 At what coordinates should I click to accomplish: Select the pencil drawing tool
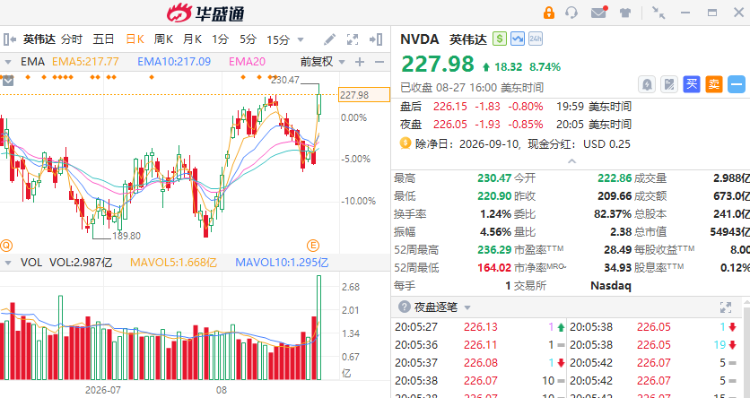click(330, 39)
